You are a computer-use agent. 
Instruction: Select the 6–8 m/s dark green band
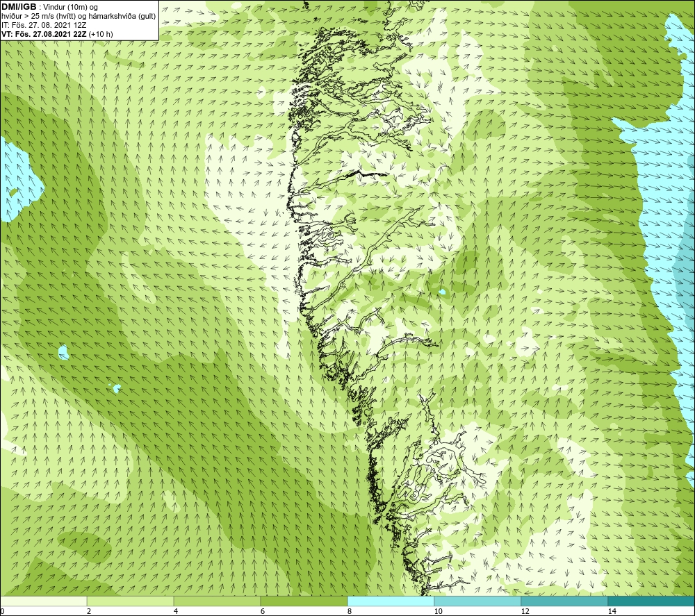(304, 601)
